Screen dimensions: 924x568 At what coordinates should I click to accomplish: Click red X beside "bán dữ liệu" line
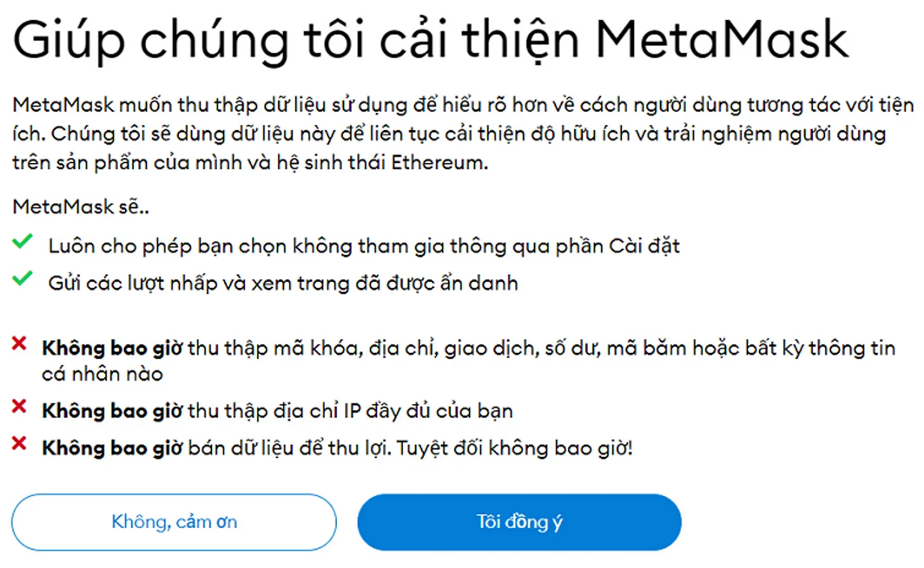(x=19, y=444)
